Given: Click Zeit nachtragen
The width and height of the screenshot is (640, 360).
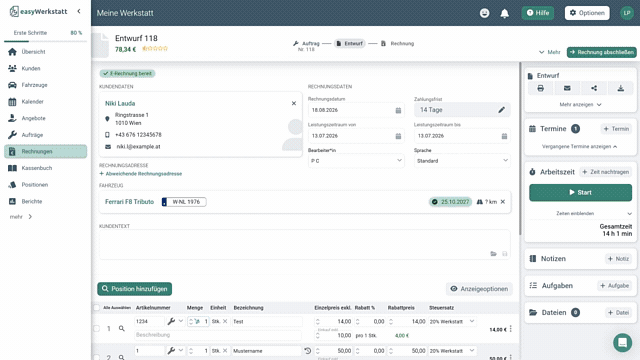Looking at the screenshot, I should tap(606, 172).
